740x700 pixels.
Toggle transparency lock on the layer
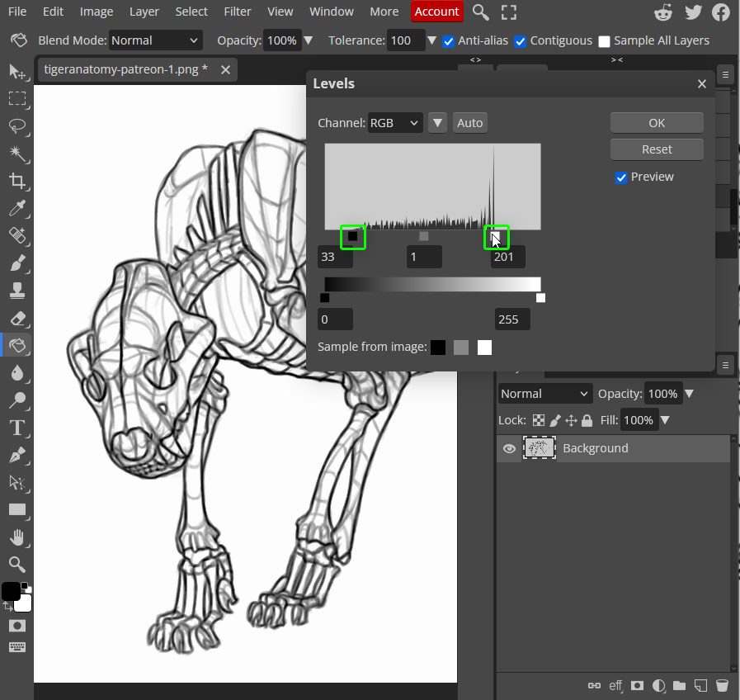coord(539,419)
